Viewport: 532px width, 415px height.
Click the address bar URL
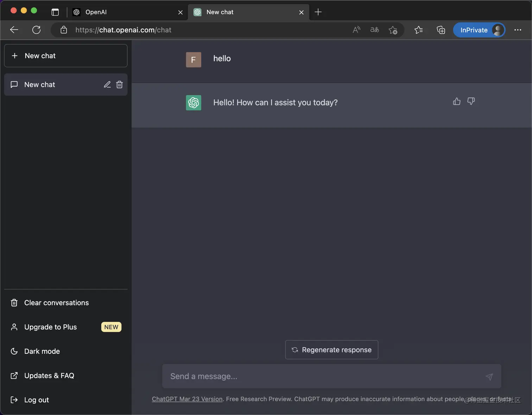[123, 30]
